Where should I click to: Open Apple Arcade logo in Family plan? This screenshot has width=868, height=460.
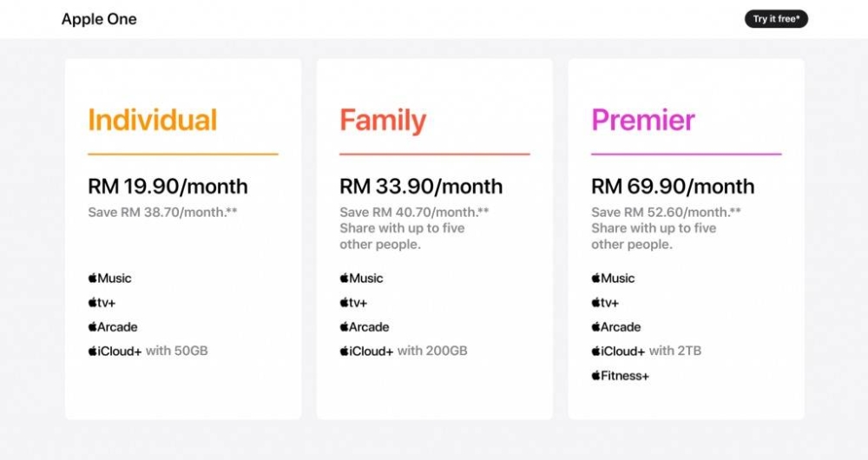(x=365, y=326)
